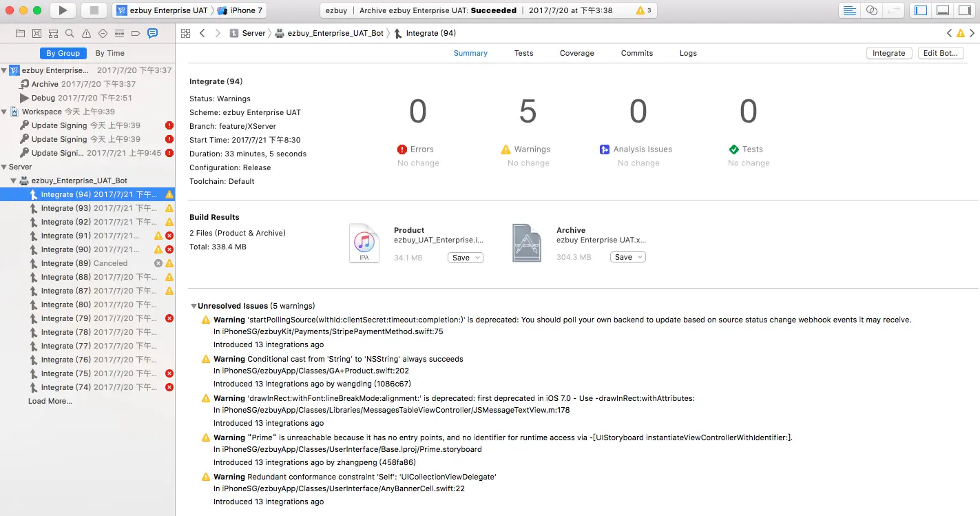Select Integrate (93) in navigator
This screenshot has width=980, height=516.
coord(87,208)
